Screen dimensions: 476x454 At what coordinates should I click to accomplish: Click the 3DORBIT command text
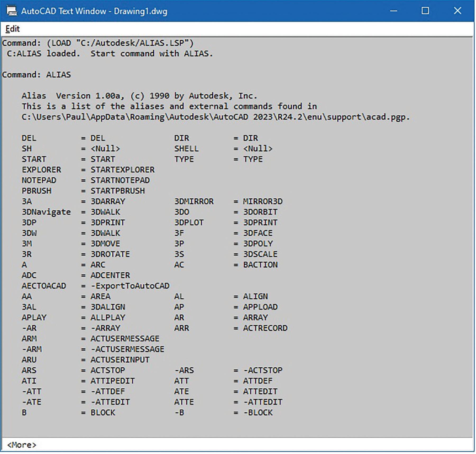pyautogui.click(x=260, y=212)
